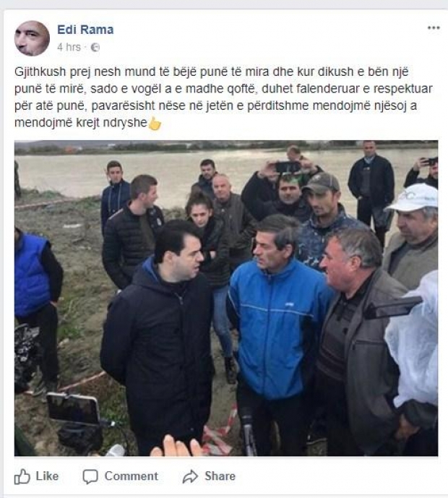Click the curved arrow Share icon
Viewport: 448px width, 498px height.
click(190, 476)
